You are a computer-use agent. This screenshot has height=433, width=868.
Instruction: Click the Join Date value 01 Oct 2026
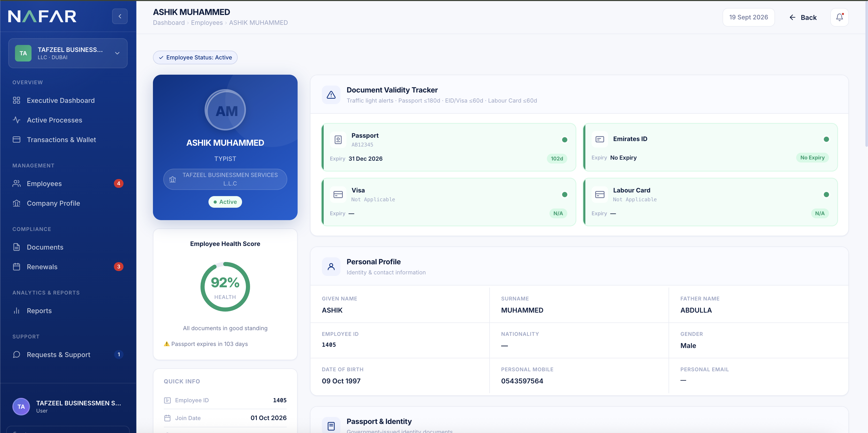(x=268, y=418)
